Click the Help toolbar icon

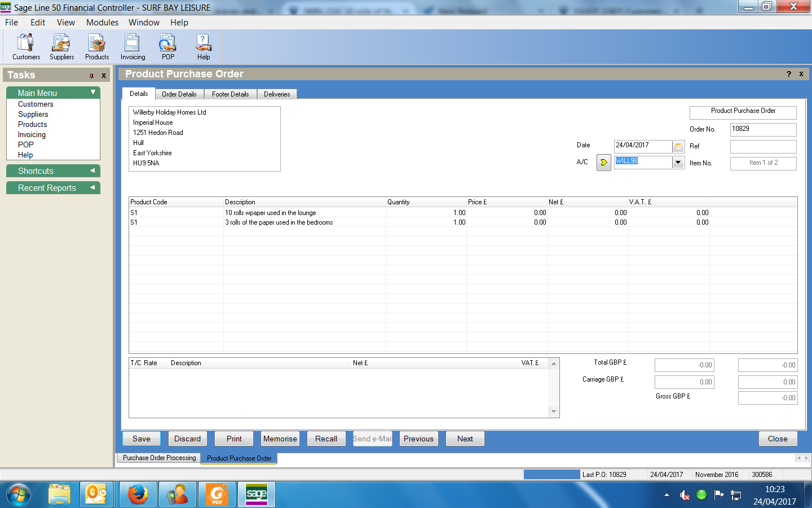(x=204, y=47)
